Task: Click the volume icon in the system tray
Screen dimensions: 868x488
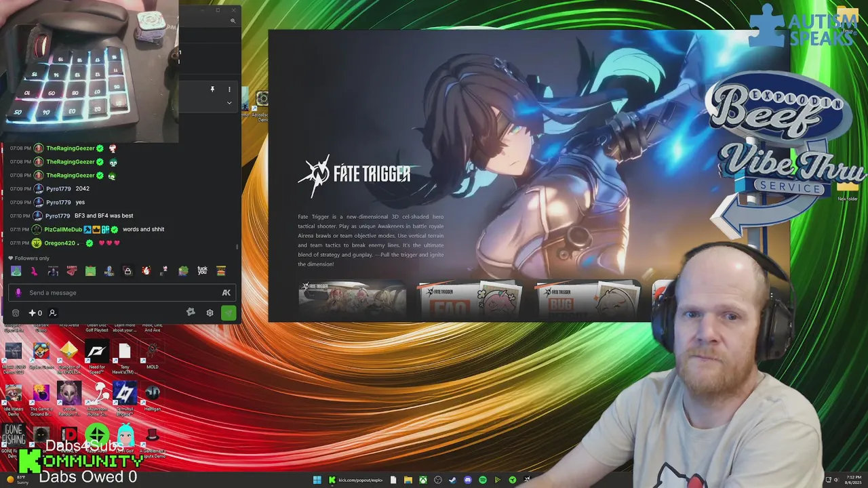Action: [837, 480]
